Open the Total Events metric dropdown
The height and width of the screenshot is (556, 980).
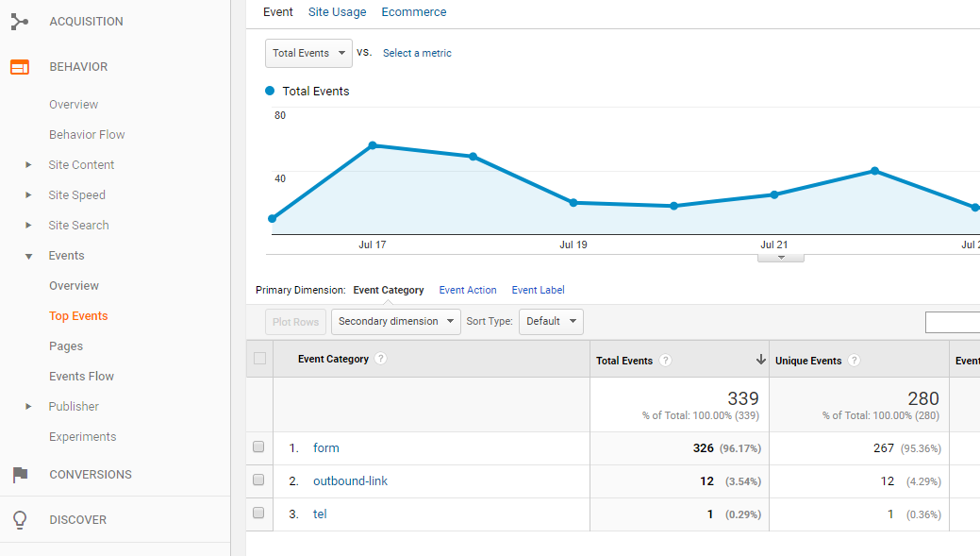(x=308, y=53)
